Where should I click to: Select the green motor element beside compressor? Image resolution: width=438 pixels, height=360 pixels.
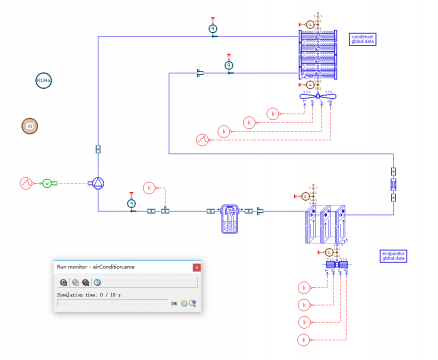coord(47,183)
